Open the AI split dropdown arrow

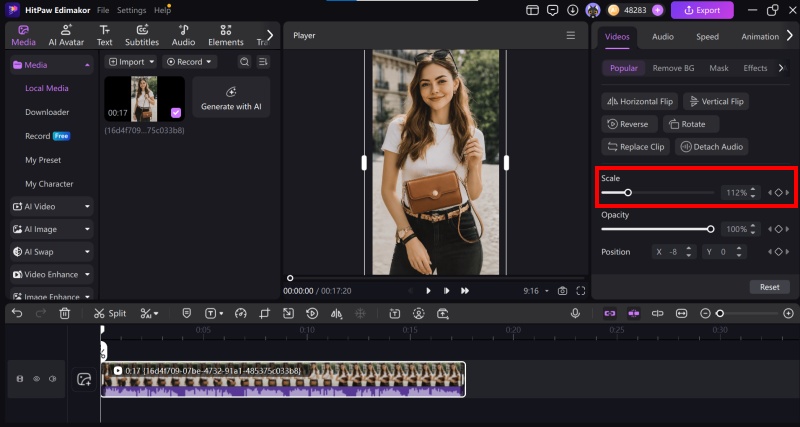pos(156,313)
